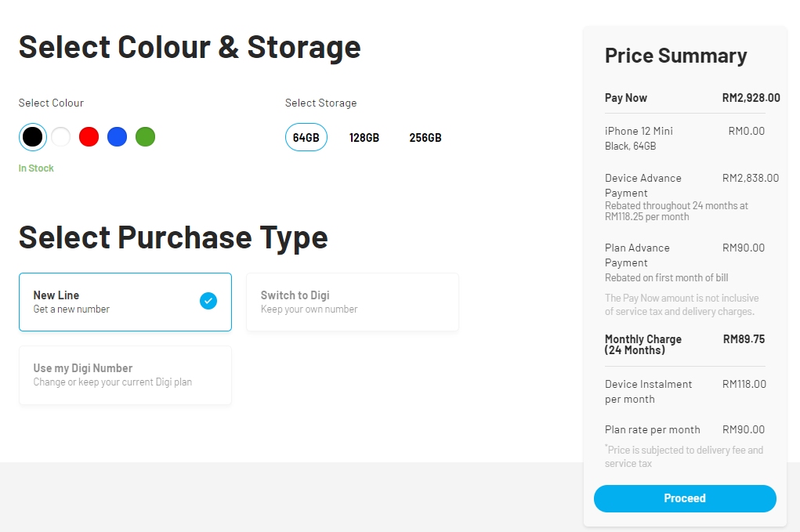Click the Price Summary heading
Image resolution: width=800 pixels, height=532 pixels.
point(675,56)
